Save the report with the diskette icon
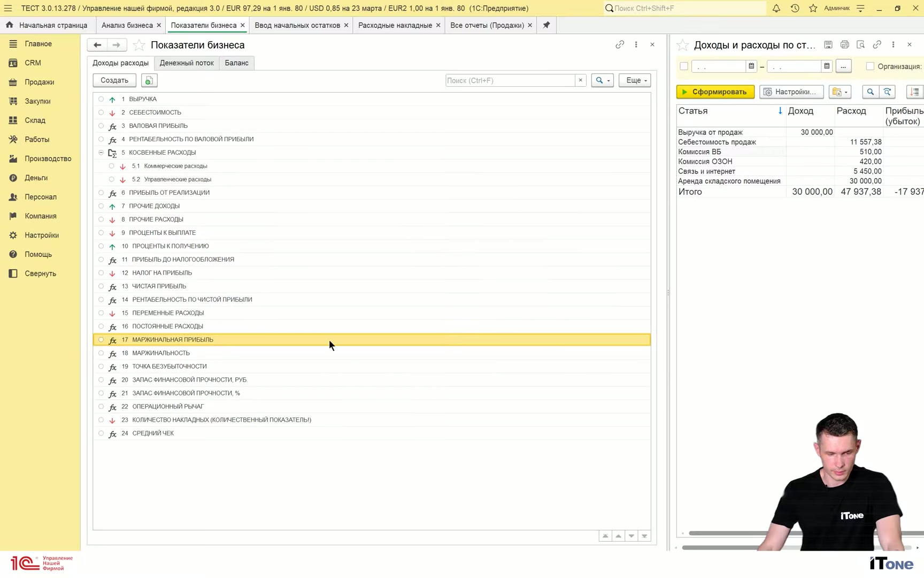This screenshot has width=924, height=578. [828, 44]
